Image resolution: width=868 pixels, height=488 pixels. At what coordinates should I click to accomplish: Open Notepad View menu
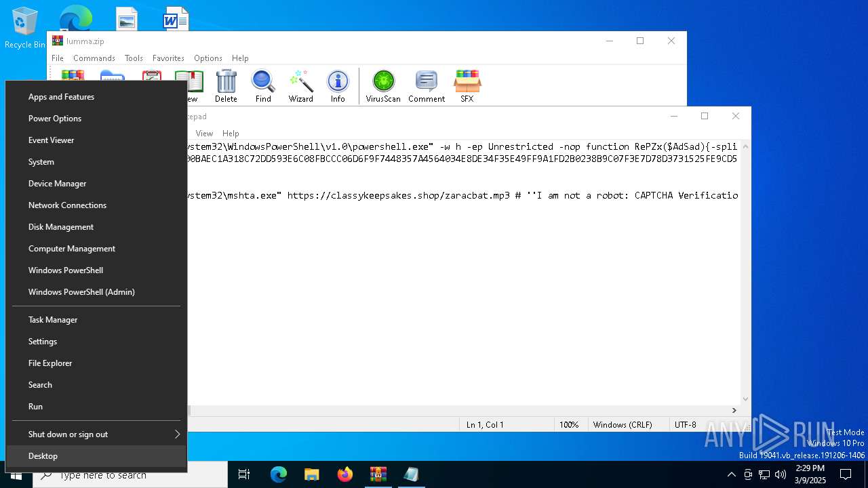coord(204,134)
